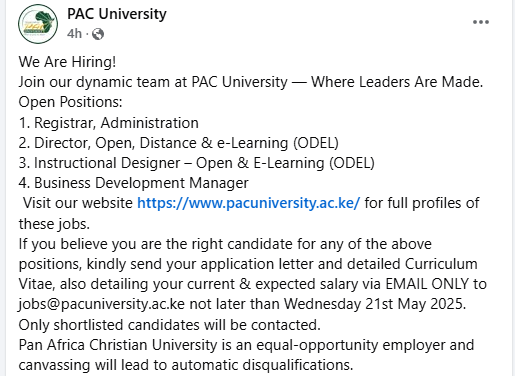
Task: Select the Business Development Manager line
Action: pyautogui.click(x=133, y=183)
